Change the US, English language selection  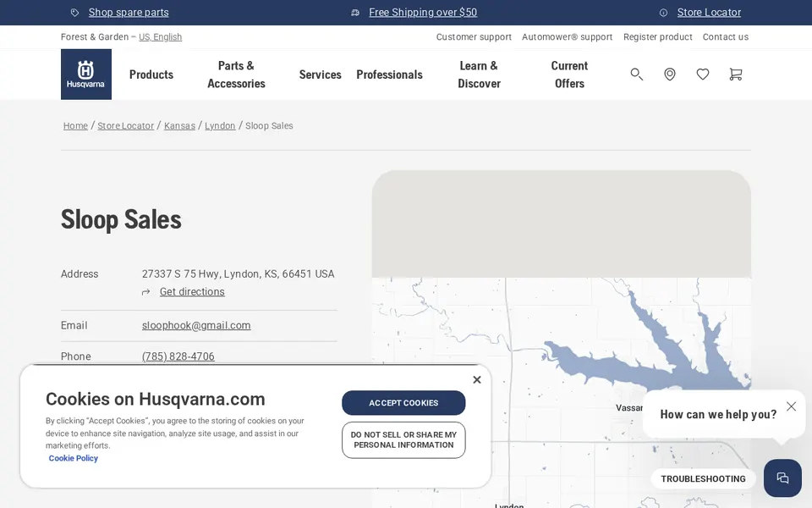[x=160, y=36]
